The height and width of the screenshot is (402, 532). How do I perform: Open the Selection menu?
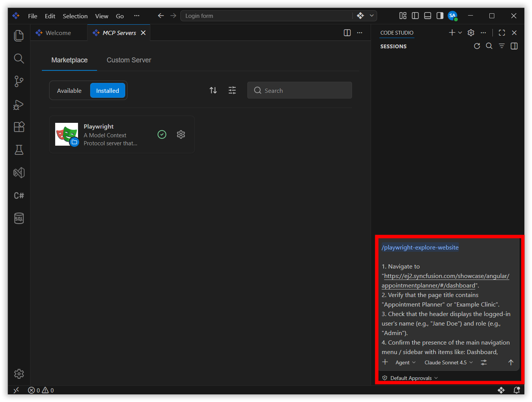(75, 16)
